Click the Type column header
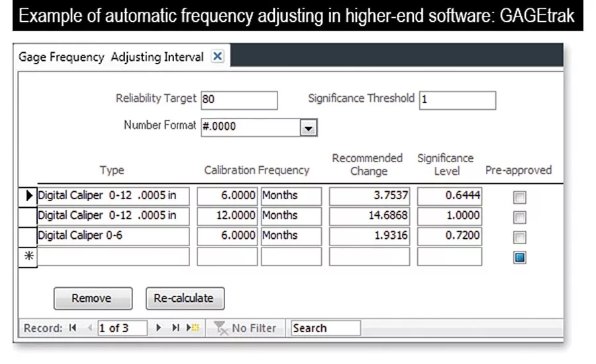 point(112,170)
